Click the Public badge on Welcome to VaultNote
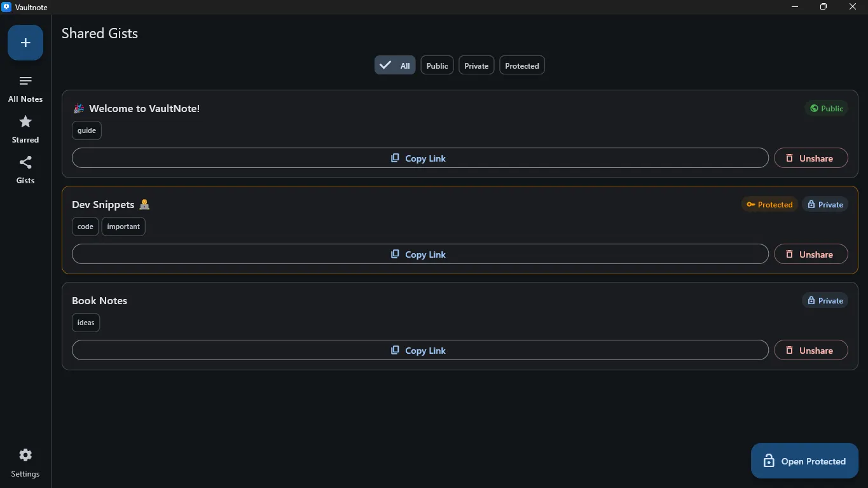868x488 pixels. (x=826, y=108)
